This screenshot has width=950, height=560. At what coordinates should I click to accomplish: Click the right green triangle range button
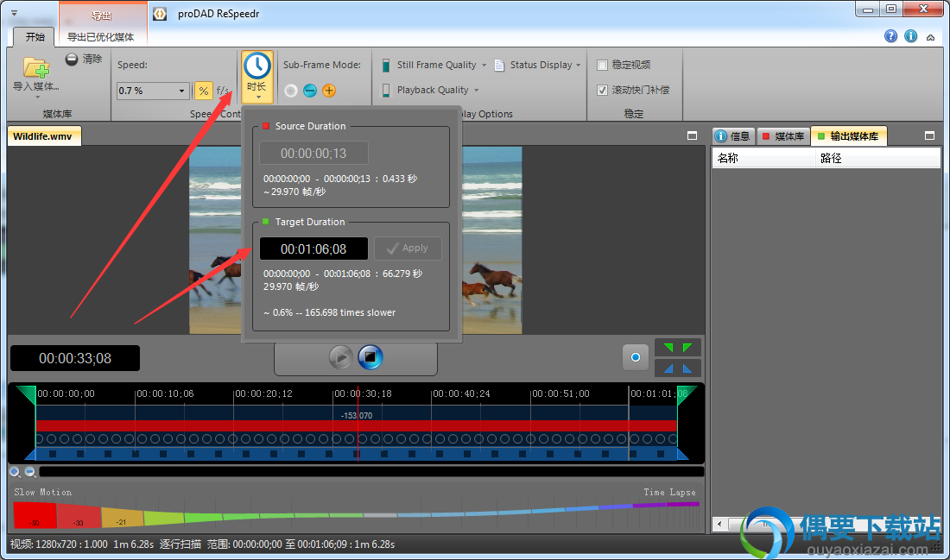[x=687, y=348]
